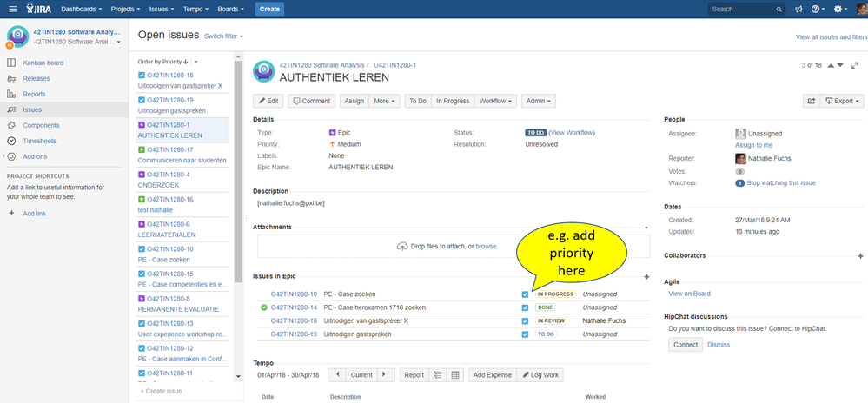Add issue to epic plus icon
The width and height of the screenshot is (868, 403).
pos(646,277)
